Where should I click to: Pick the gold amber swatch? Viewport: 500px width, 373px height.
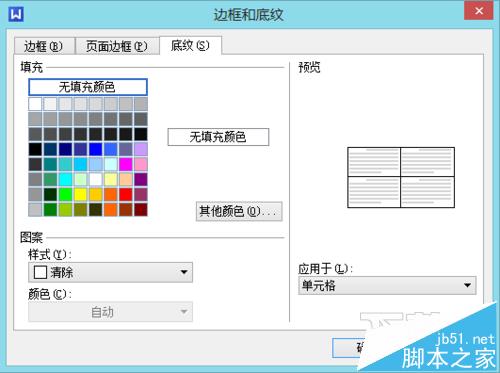click(95, 195)
